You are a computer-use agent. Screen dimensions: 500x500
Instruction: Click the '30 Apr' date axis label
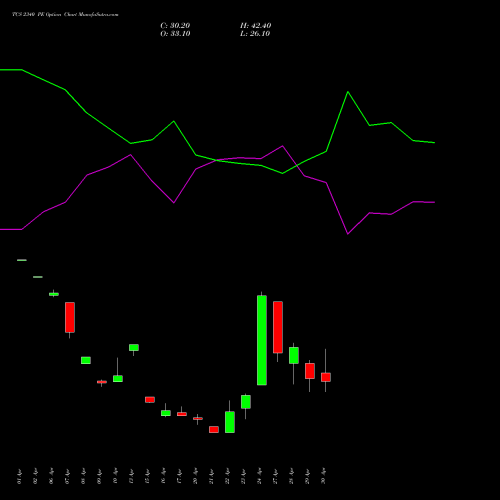[x=323, y=476]
